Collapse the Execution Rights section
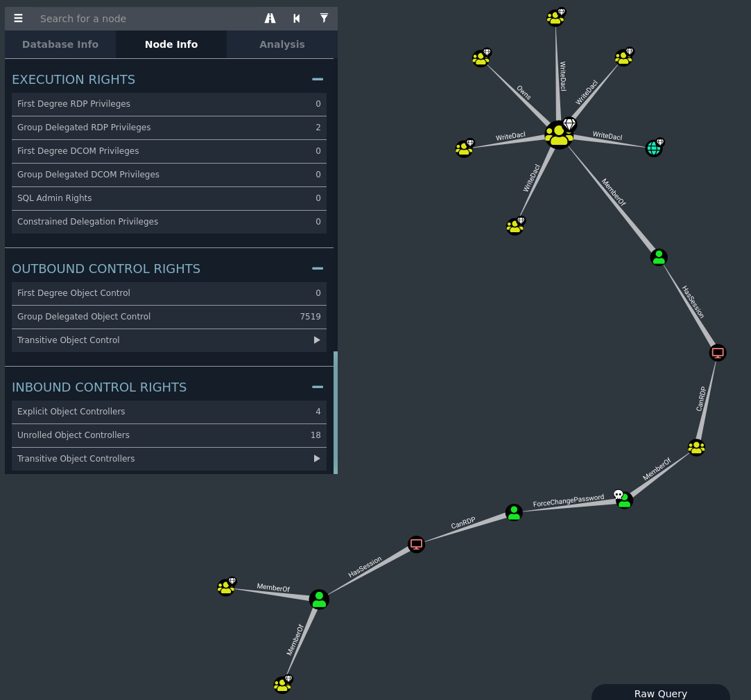This screenshot has width=751, height=700. click(318, 80)
